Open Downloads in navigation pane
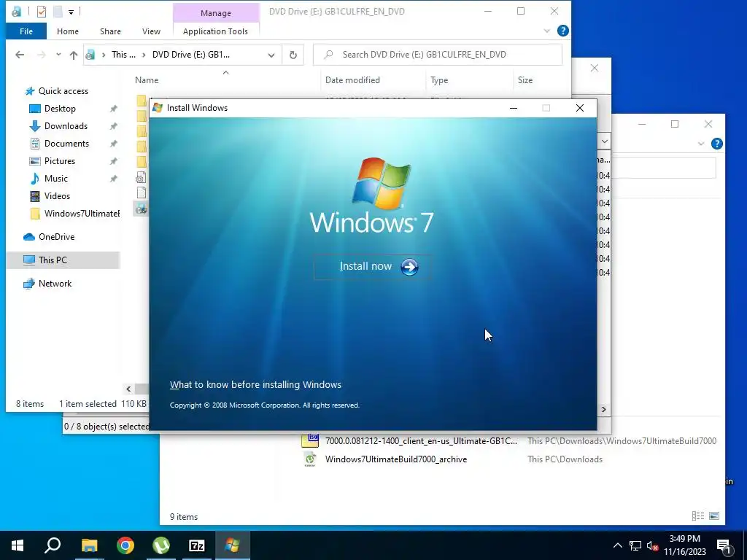The height and width of the screenshot is (560, 747). pyautogui.click(x=66, y=126)
